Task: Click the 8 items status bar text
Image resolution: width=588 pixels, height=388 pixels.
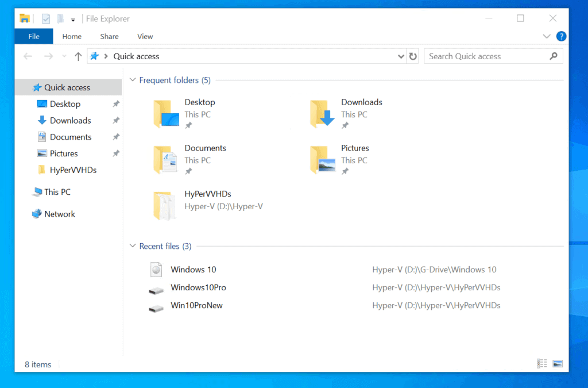Action: [x=38, y=364]
